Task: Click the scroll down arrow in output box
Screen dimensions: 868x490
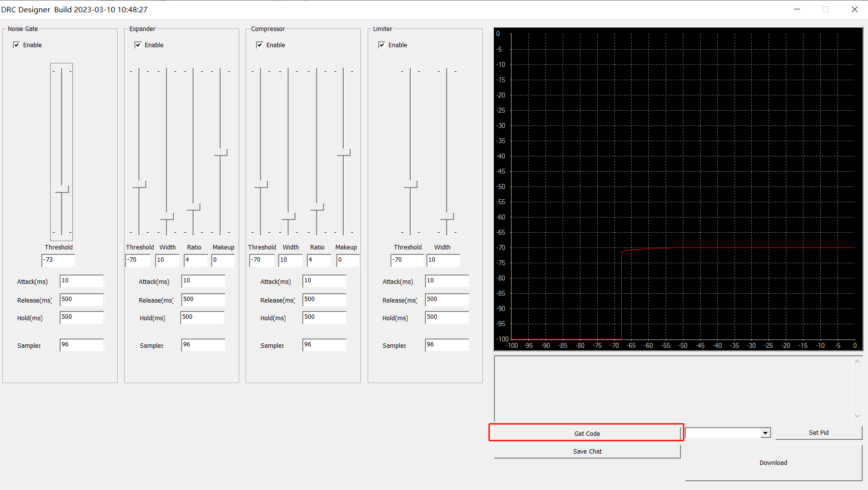Action: 857,416
